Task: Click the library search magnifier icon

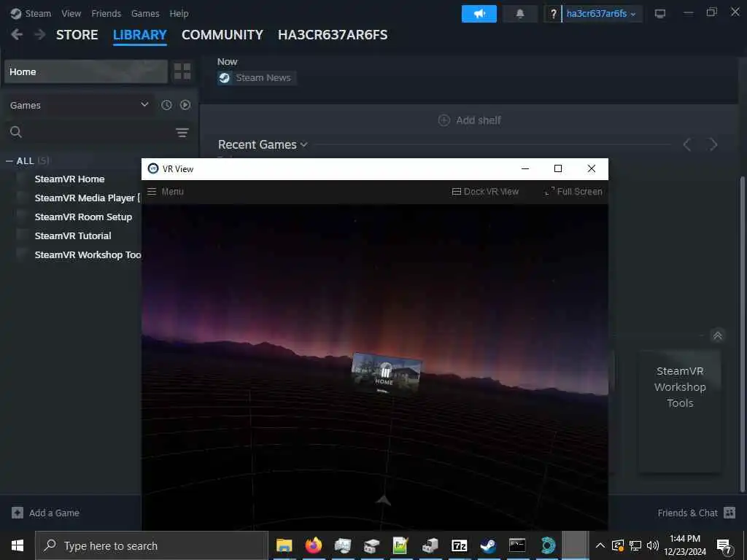Action: [16, 132]
